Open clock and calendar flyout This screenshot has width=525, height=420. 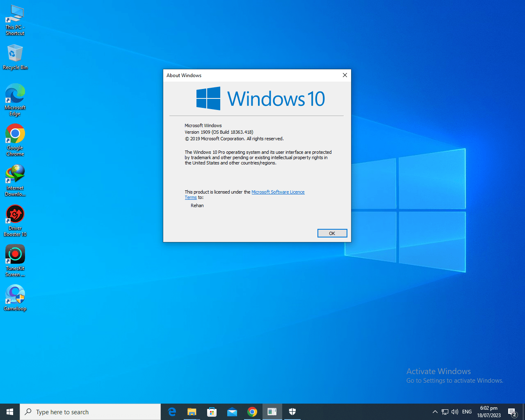[x=489, y=412]
